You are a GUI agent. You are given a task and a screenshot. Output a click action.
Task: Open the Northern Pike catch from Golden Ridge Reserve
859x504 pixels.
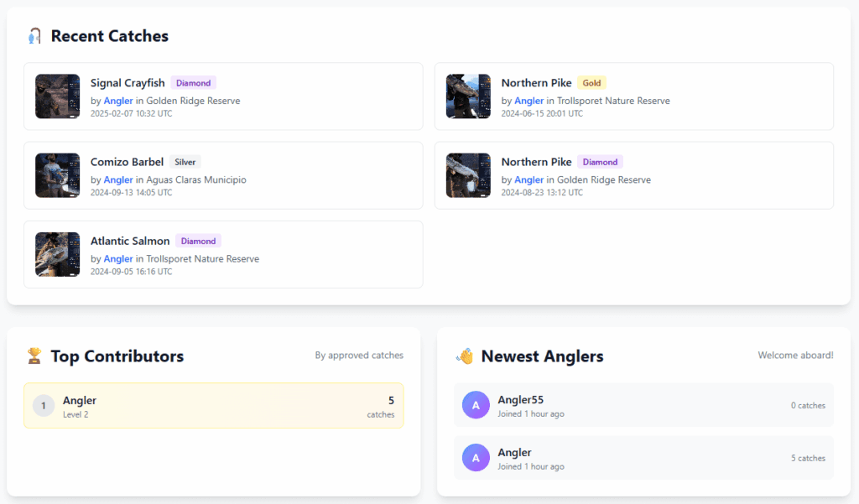536,162
